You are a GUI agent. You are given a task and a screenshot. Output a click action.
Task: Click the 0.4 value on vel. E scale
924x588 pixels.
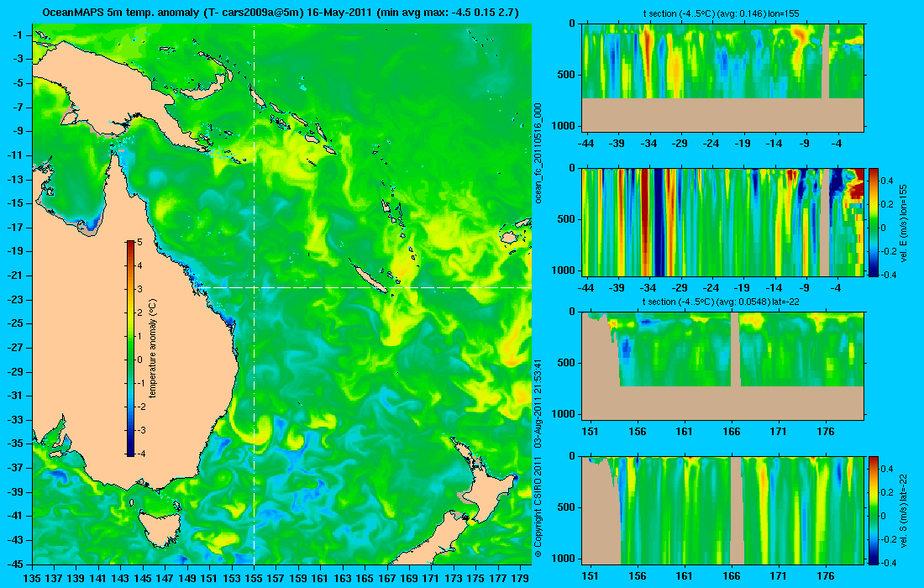pyautogui.click(x=887, y=181)
